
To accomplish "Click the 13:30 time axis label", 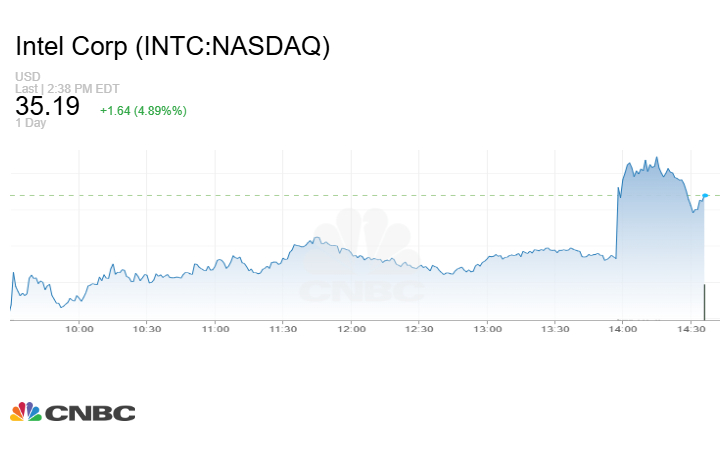I will tap(555, 328).
